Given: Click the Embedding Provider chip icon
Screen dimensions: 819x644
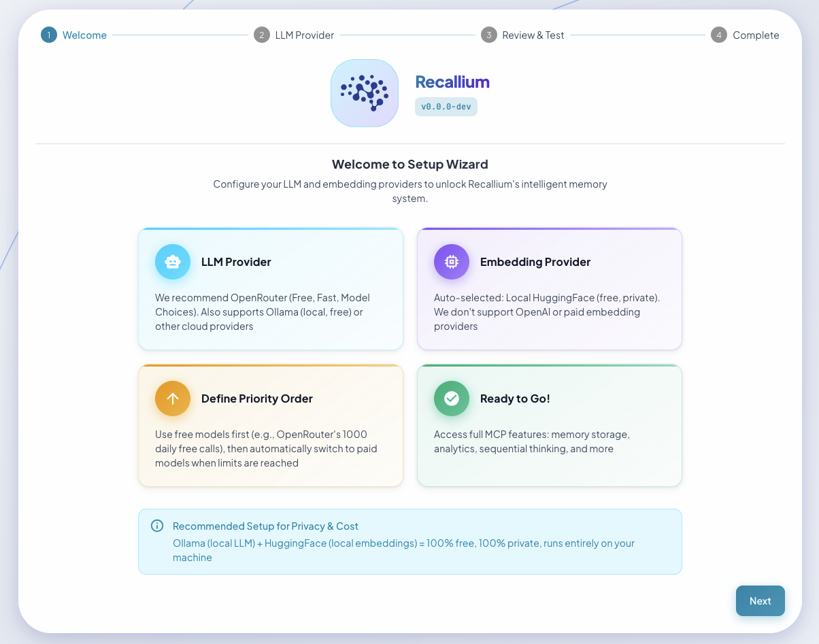Looking at the screenshot, I should tap(451, 262).
